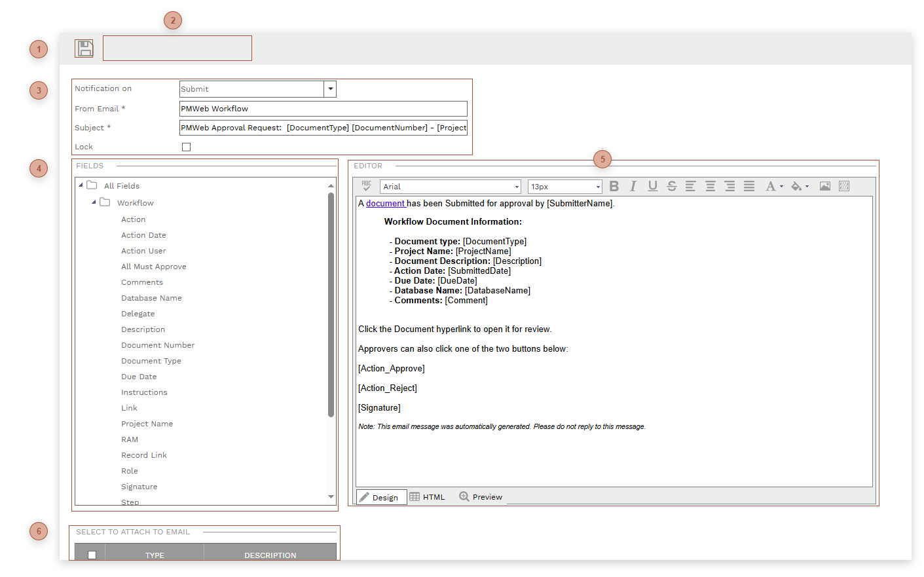The image size is (924, 577).
Task: Click the document hyperlink in the email body
Action: tap(386, 203)
